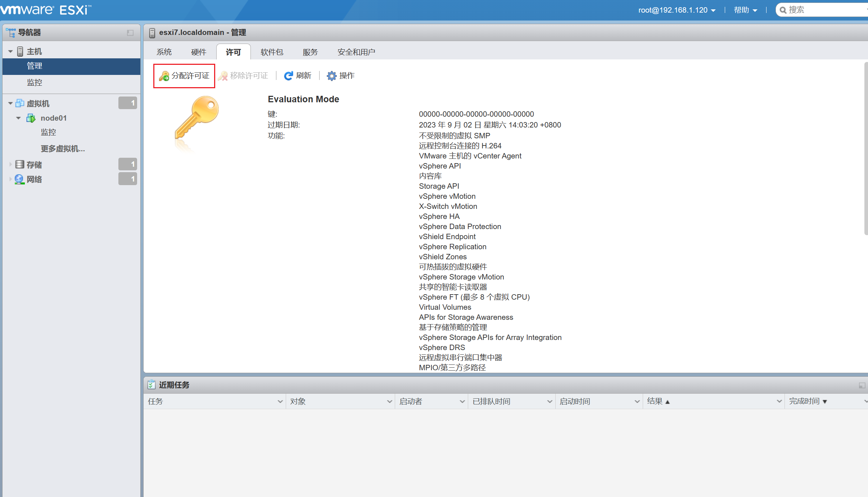Click the vSphere vMotion feature entry
This screenshot has width=868, height=497.
pos(447,196)
